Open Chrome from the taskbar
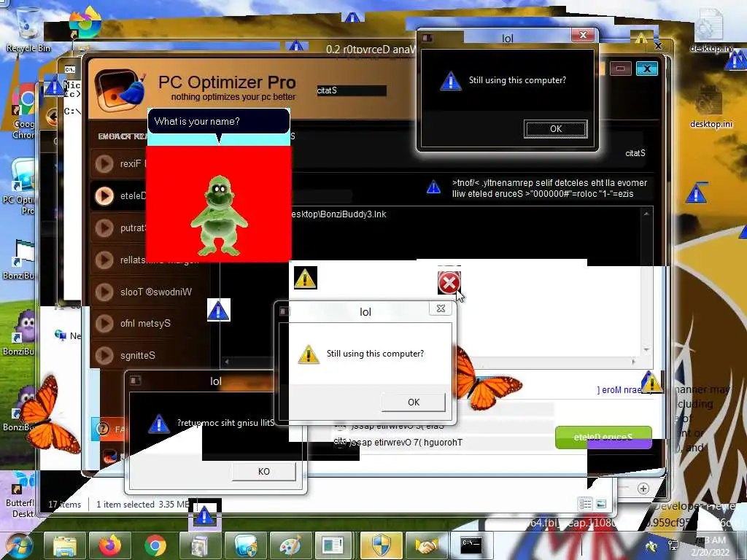This screenshot has height=560, width=747. pyautogui.click(x=155, y=545)
